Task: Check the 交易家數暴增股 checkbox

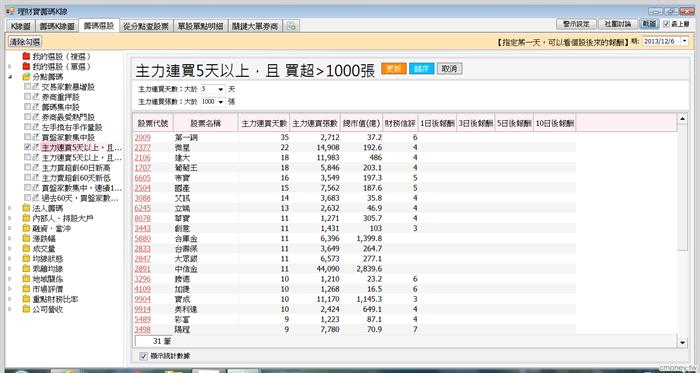Action: [27, 87]
